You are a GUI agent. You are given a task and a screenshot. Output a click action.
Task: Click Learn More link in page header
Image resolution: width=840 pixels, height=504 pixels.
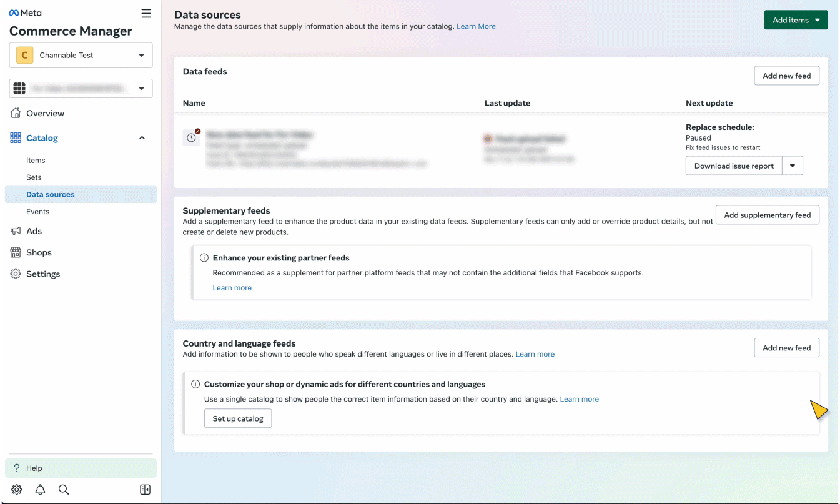pos(476,27)
